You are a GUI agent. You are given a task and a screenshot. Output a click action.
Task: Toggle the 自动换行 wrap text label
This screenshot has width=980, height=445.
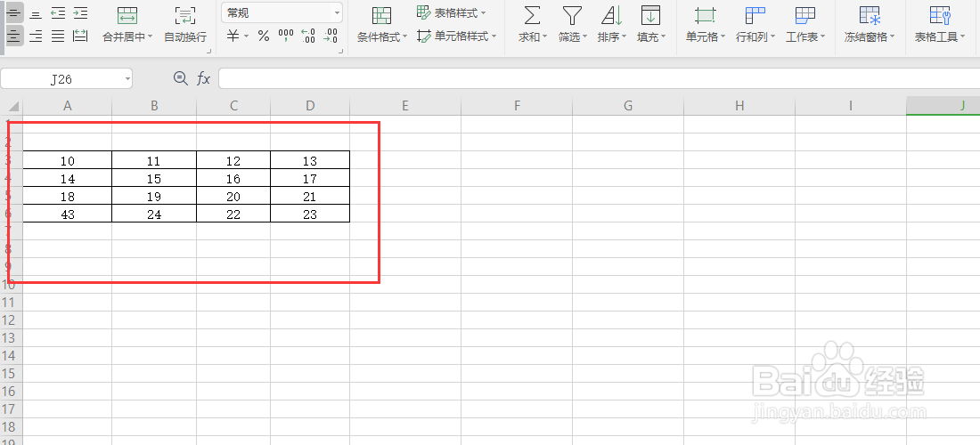[185, 36]
